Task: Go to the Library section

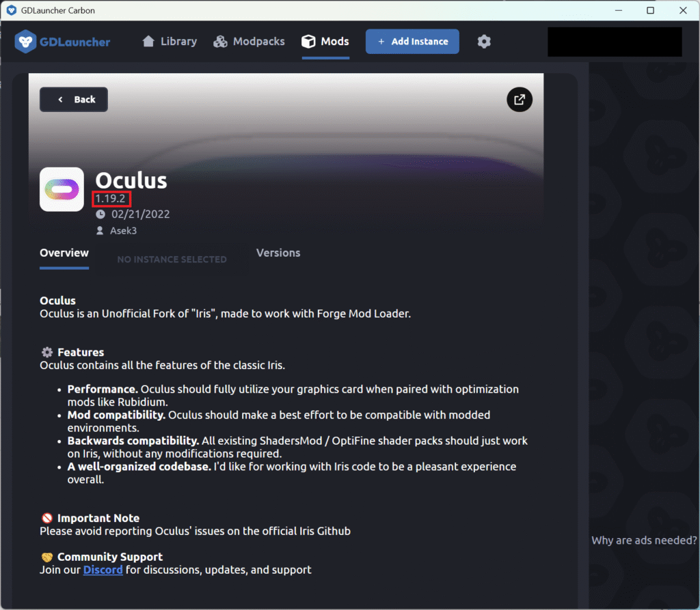Action: click(x=170, y=42)
